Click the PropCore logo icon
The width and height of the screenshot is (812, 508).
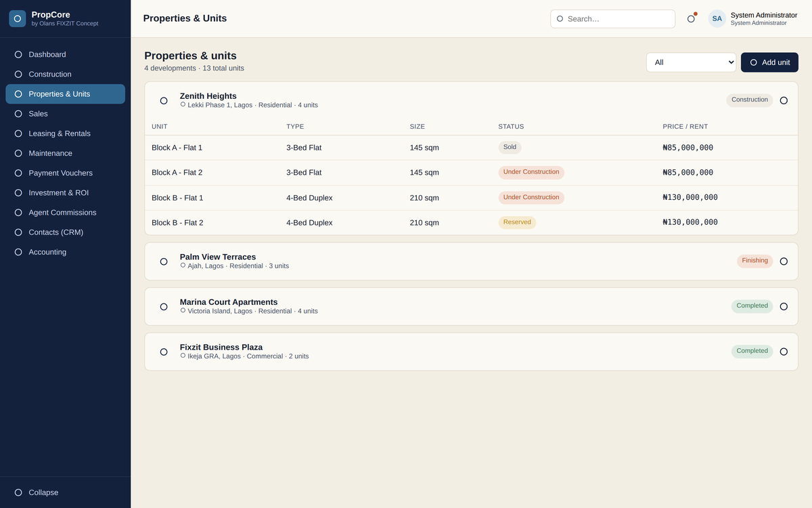click(18, 18)
